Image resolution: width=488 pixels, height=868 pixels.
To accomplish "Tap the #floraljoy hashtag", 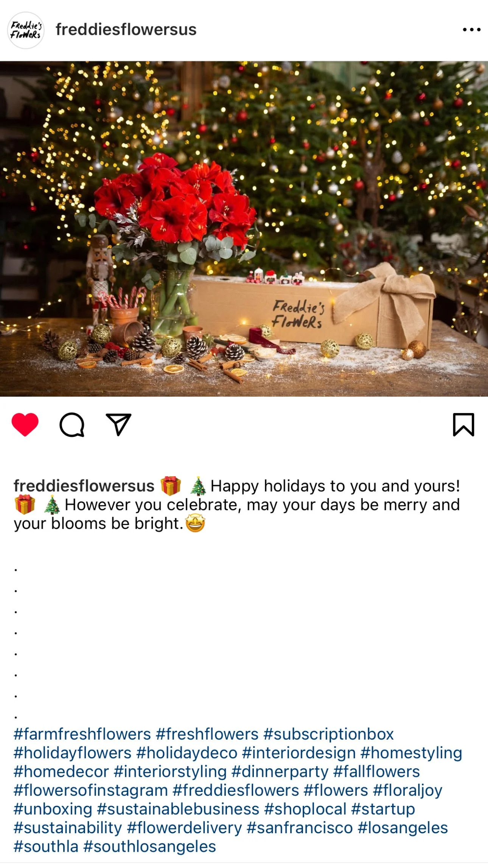I will pyautogui.click(x=407, y=790).
